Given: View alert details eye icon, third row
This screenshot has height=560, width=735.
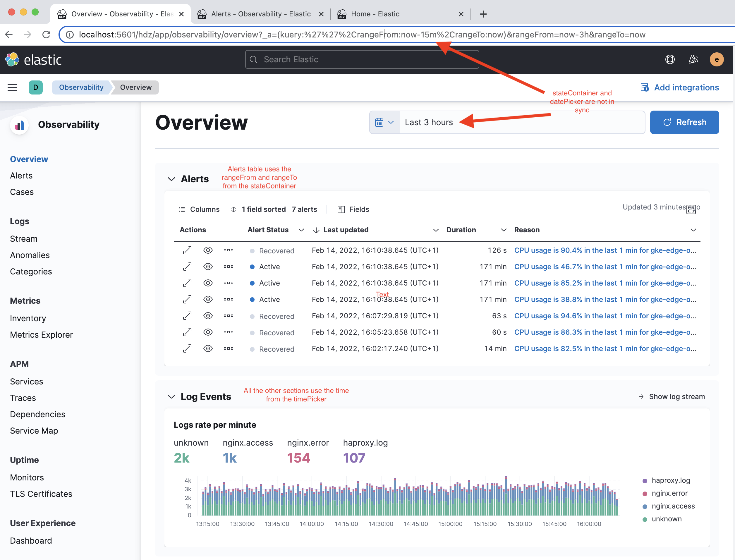Looking at the screenshot, I should (208, 283).
